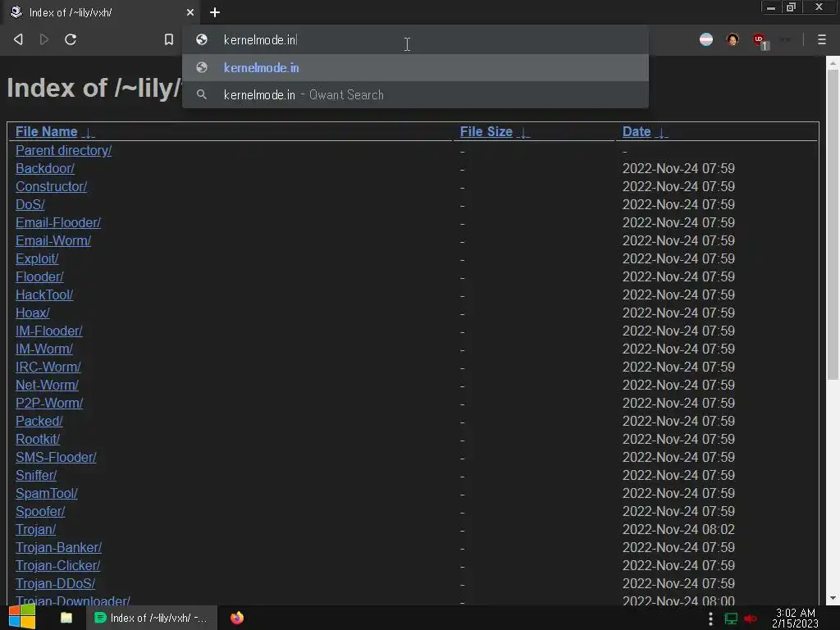Click the page vertical scrollbar thumb
840x630 pixels.
(x=833, y=224)
